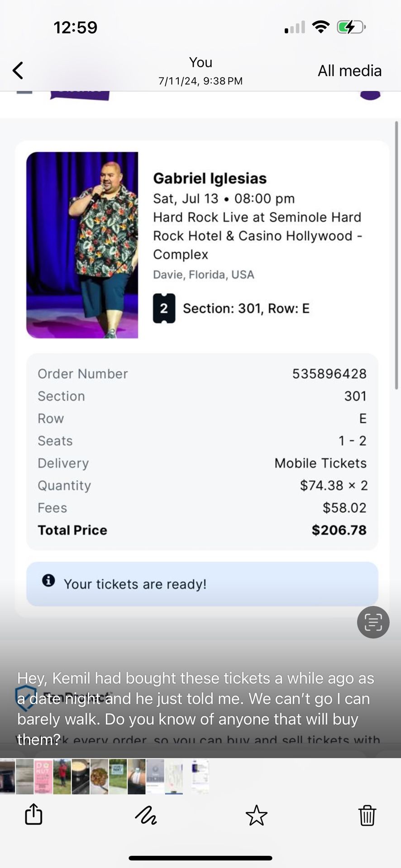This screenshot has height=868, width=401.
Task: Toggle favorite status using the star
Action: (257, 815)
